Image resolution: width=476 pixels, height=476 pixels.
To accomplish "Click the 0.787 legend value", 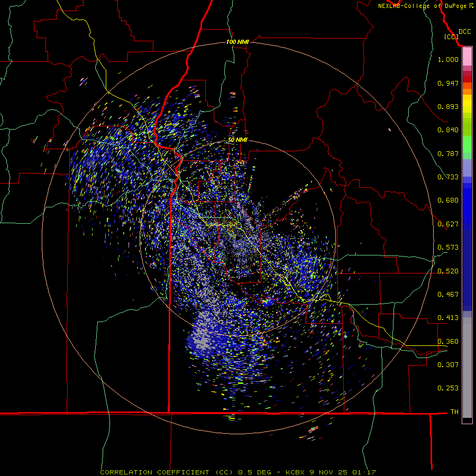I will (x=448, y=153).
